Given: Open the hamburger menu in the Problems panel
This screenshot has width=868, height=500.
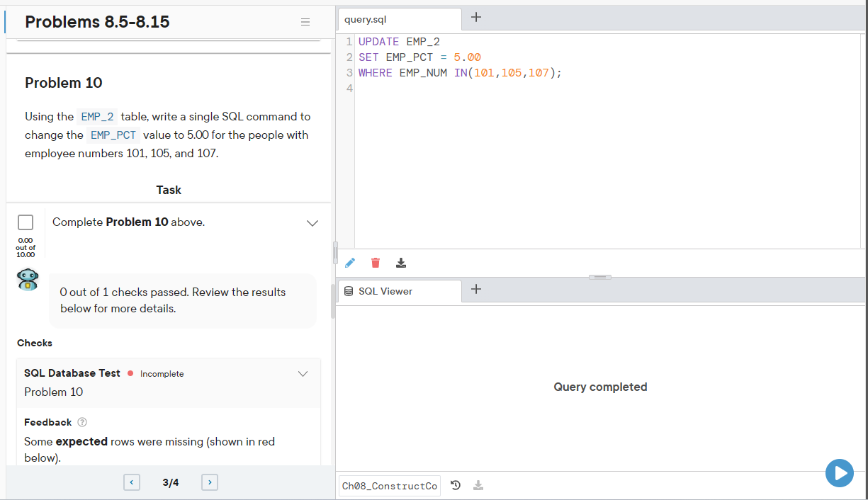Looking at the screenshot, I should [305, 22].
